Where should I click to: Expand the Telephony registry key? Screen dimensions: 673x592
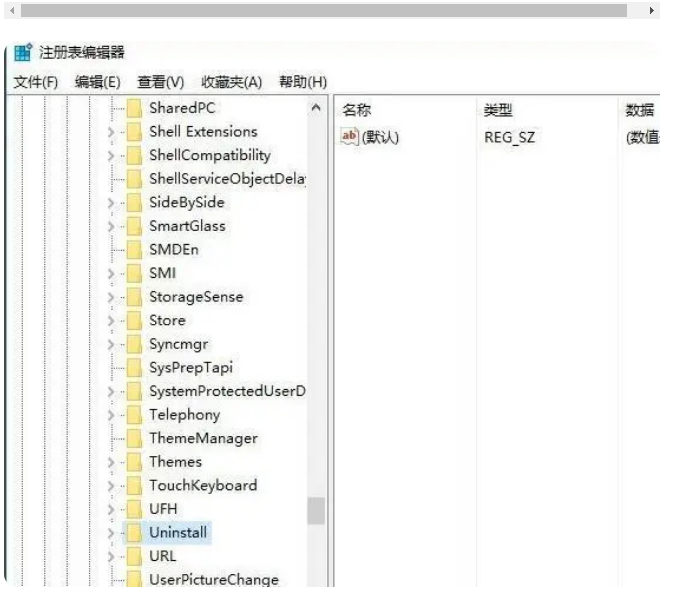[x=111, y=415]
